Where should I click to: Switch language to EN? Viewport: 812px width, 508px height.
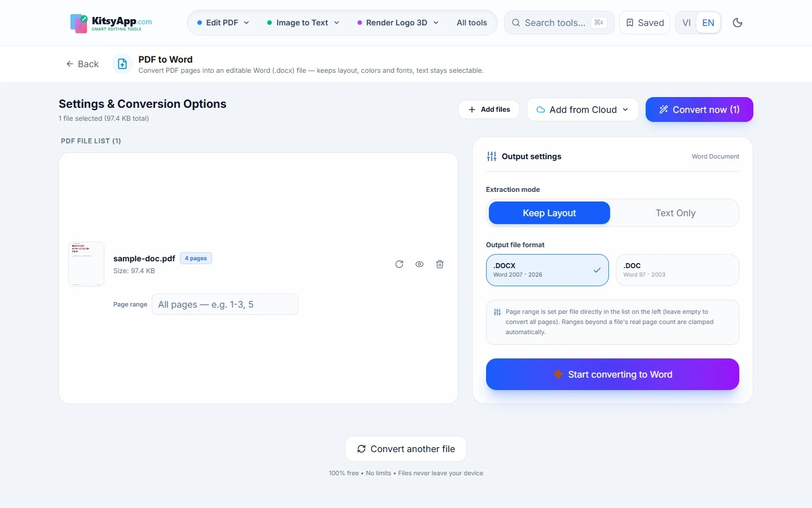pyautogui.click(x=708, y=23)
